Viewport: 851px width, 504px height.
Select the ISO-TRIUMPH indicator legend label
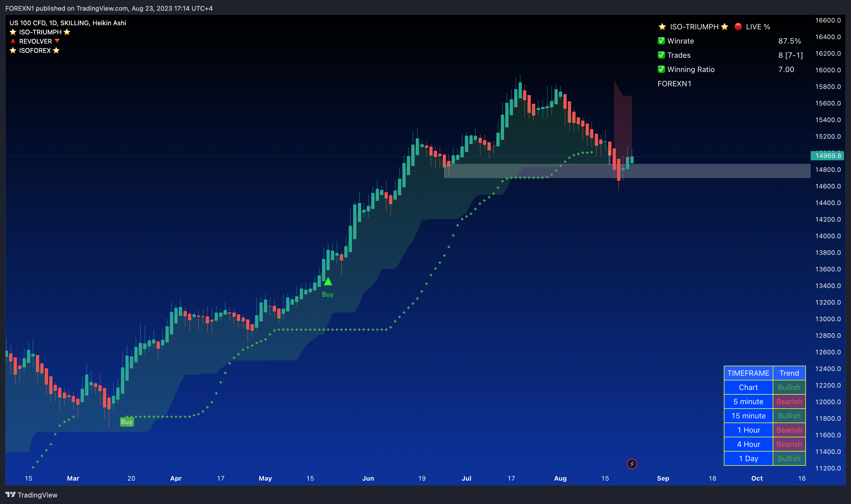[x=40, y=32]
